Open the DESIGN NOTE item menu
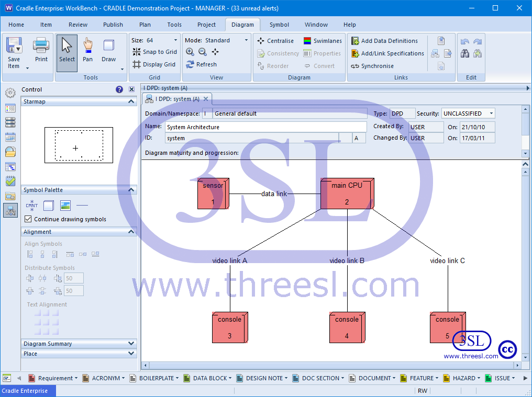 point(262,378)
